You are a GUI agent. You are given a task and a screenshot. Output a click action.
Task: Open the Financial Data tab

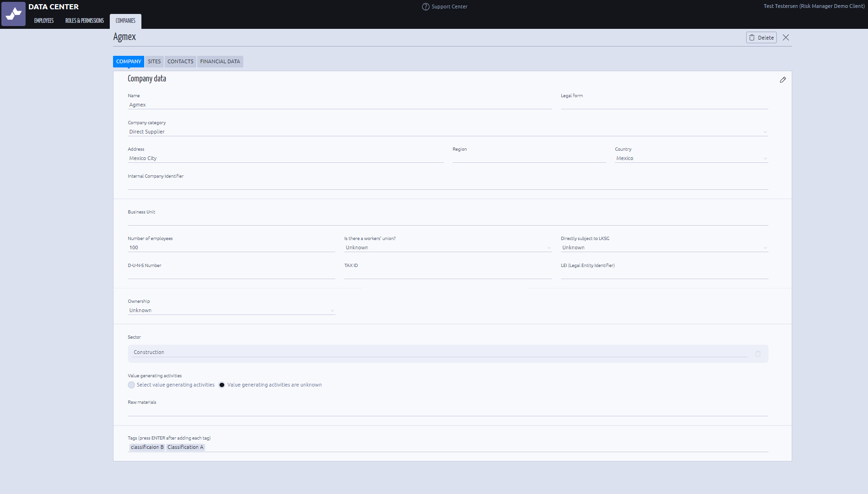pos(220,61)
